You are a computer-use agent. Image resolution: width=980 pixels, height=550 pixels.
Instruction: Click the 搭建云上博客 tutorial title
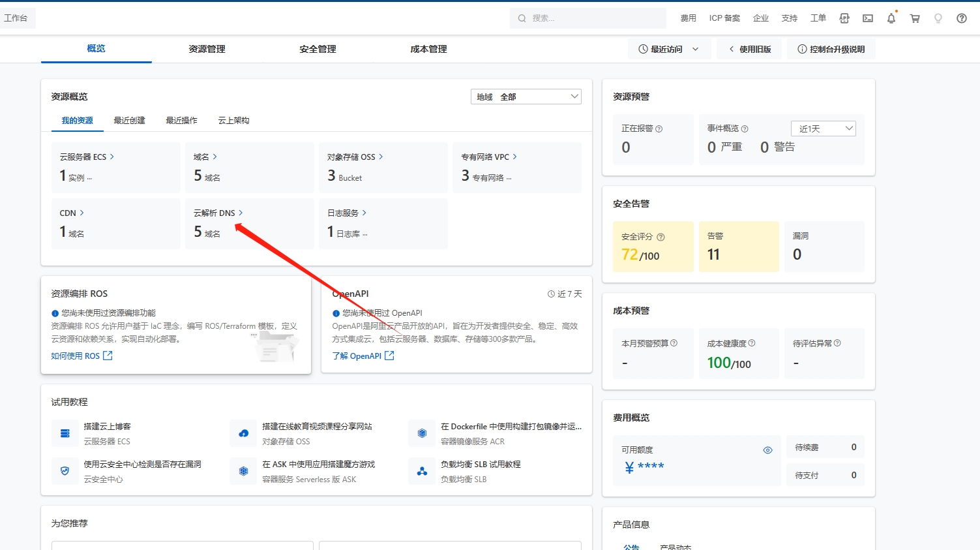pyautogui.click(x=108, y=427)
